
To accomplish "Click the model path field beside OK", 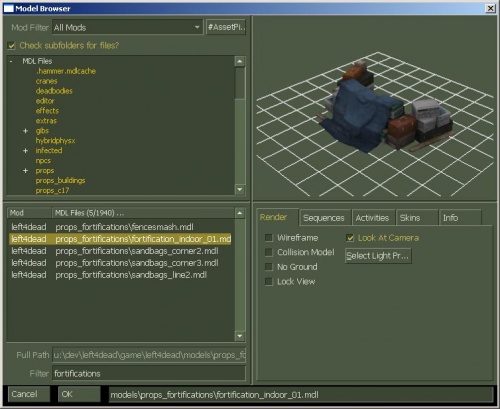I will pyautogui.click(x=301, y=395).
